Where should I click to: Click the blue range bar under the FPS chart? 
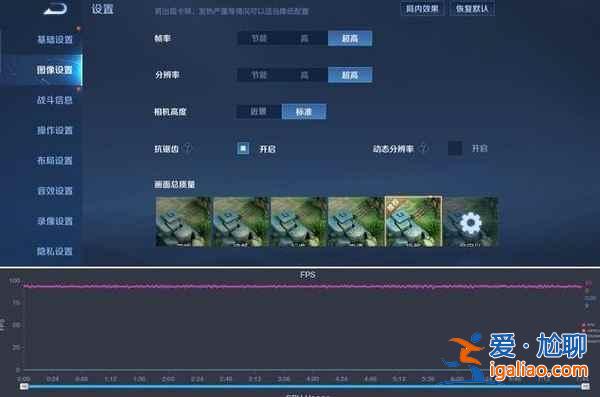tap(305, 387)
